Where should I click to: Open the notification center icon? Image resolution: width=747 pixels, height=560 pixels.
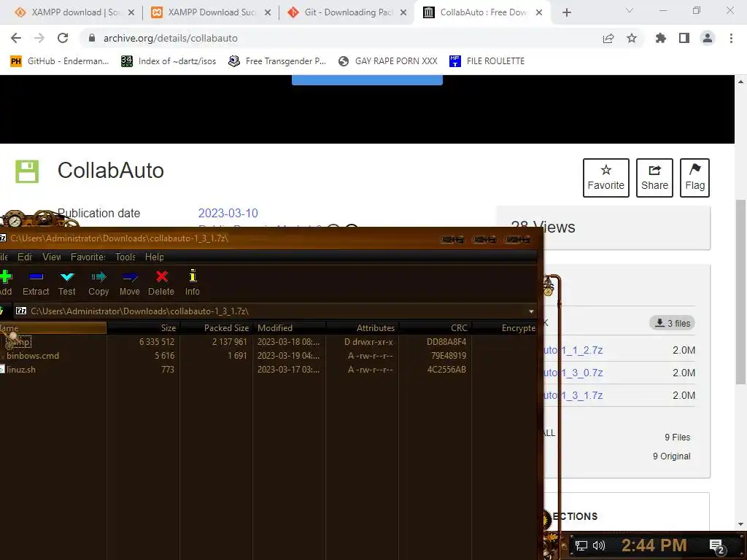pos(717,547)
